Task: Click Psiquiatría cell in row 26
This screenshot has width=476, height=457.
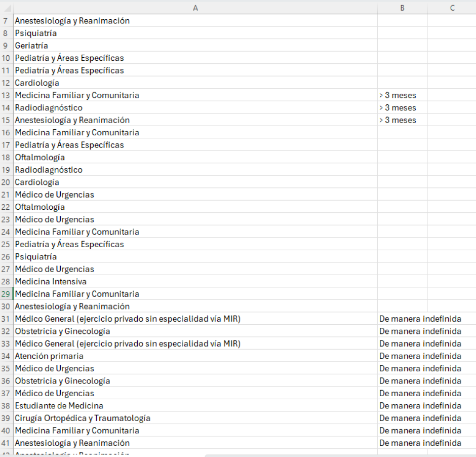Action: [x=195, y=257]
